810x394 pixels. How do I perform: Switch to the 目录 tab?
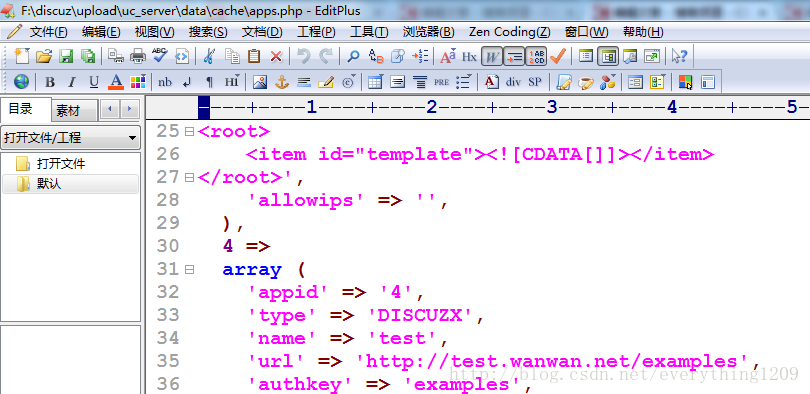[x=21, y=109]
